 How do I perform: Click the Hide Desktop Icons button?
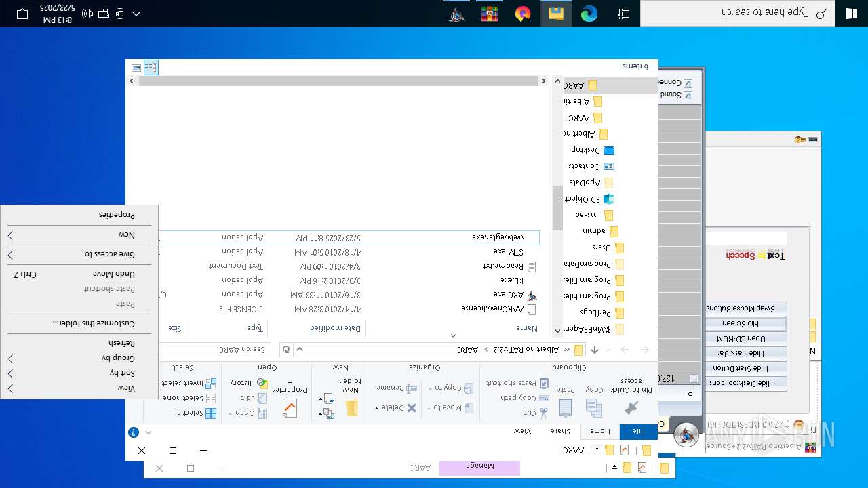coord(745,383)
